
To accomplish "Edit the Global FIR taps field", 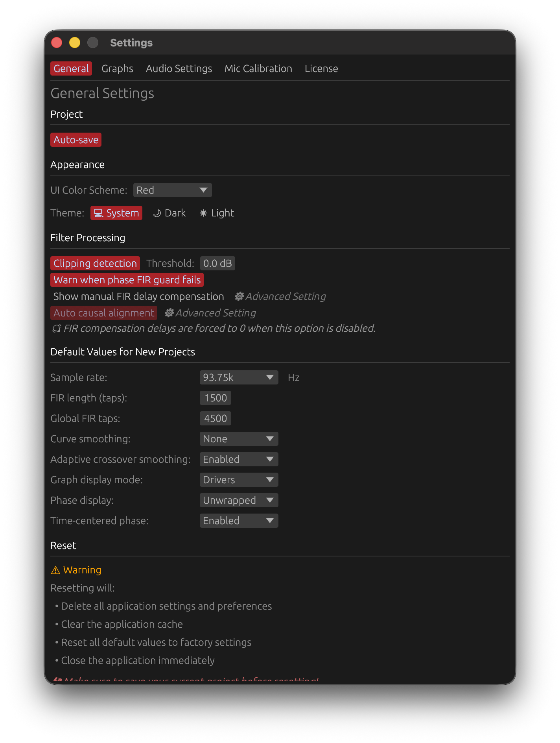I will 216,418.
